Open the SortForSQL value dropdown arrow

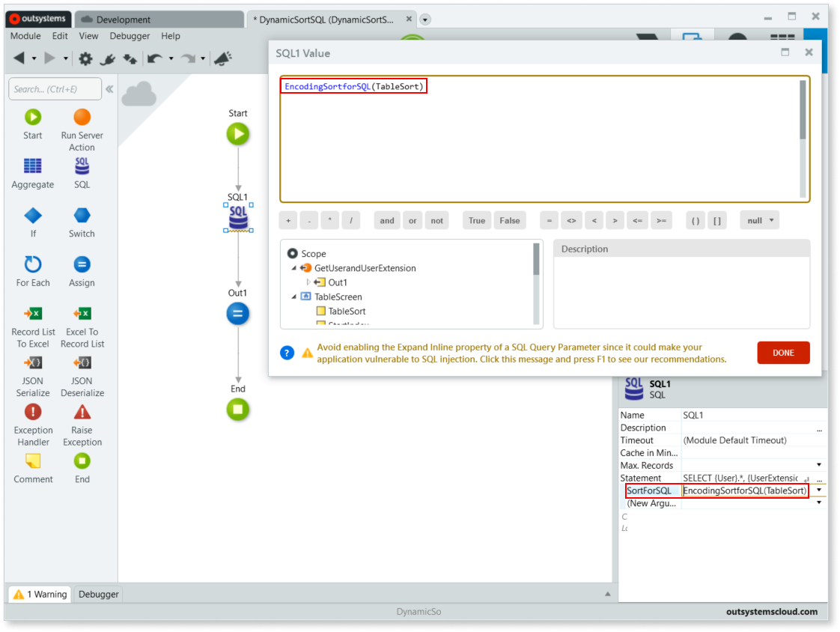tap(818, 490)
